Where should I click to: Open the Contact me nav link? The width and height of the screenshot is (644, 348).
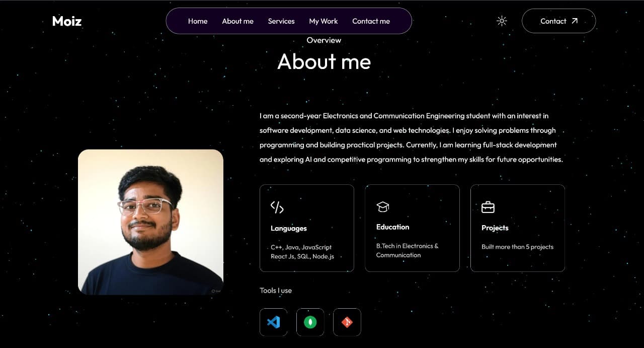[x=371, y=21]
